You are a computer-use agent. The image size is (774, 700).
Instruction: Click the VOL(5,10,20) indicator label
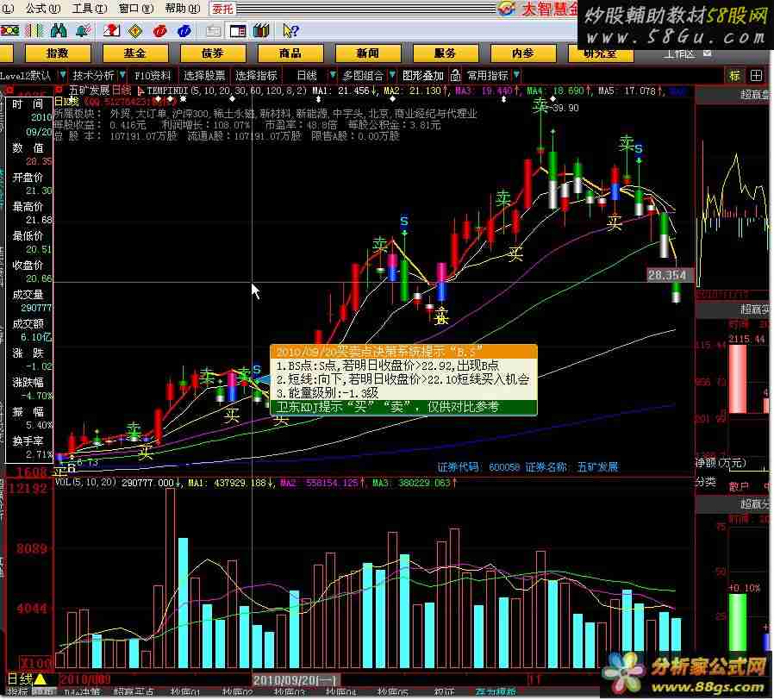pos(85,482)
